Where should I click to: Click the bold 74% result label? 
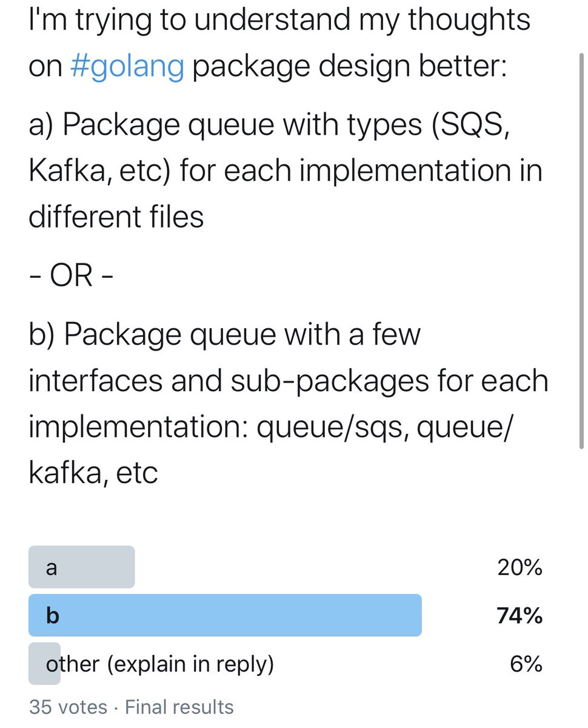(519, 616)
